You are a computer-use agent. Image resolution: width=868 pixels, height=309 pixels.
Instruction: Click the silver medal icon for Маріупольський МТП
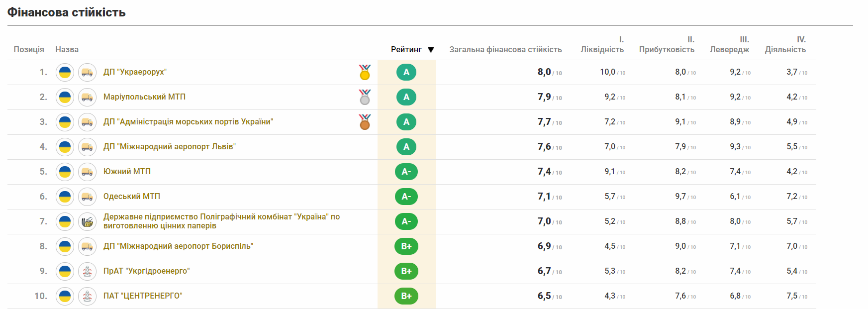(365, 97)
